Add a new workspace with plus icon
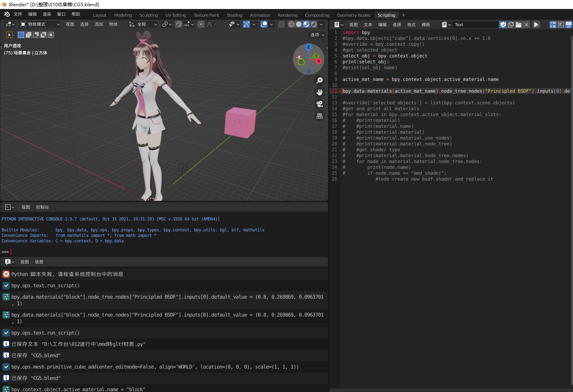573x392 pixels. (x=404, y=15)
